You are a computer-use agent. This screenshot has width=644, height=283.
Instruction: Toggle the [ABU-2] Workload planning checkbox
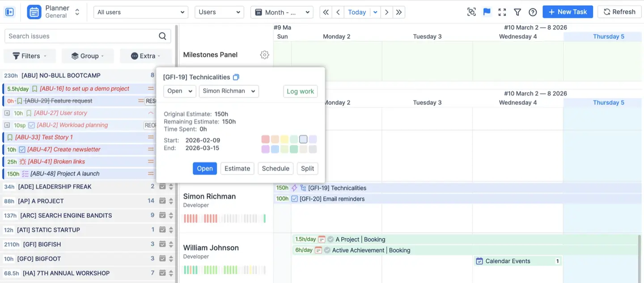coord(31,125)
